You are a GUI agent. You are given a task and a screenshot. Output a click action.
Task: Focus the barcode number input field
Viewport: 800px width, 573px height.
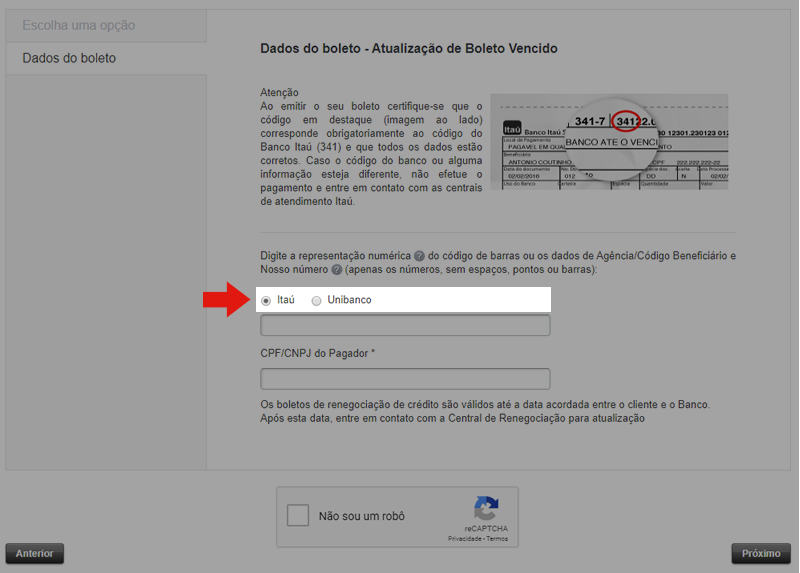pos(405,326)
